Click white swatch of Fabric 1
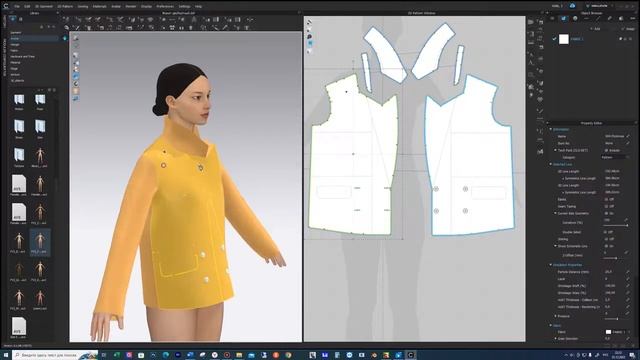The width and height of the screenshot is (640, 360). tap(564, 39)
